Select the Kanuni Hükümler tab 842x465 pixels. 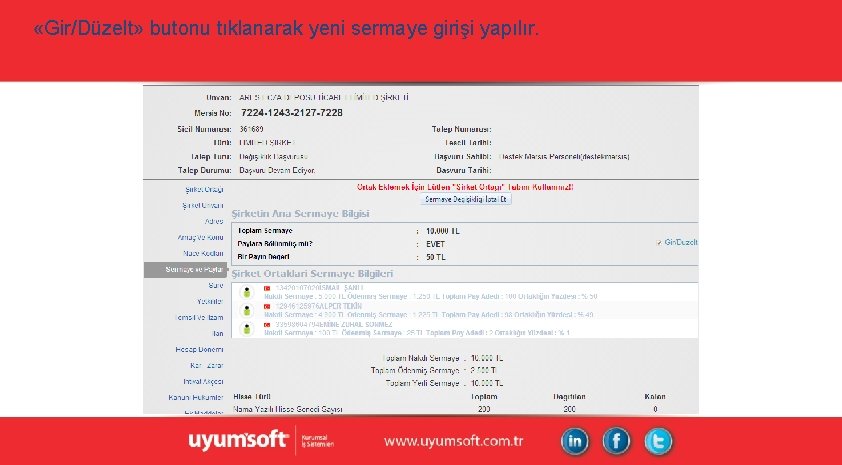click(x=196, y=398)
